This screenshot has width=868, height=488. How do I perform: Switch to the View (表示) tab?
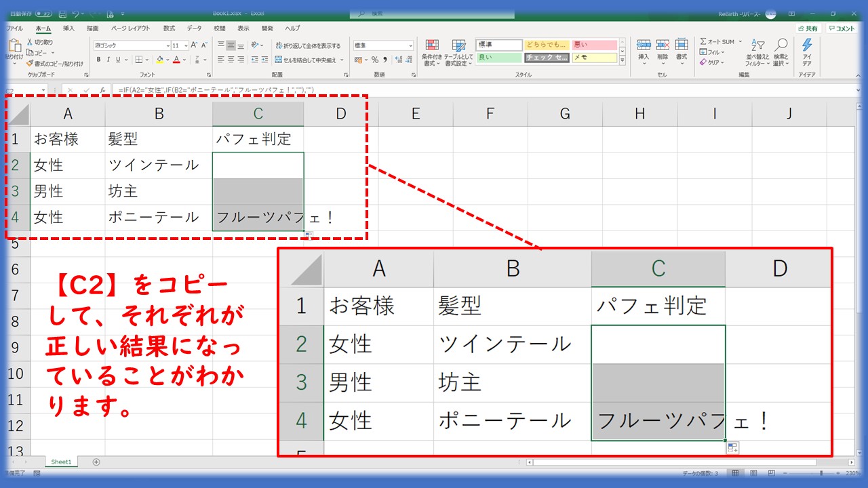tap(243, 28)
